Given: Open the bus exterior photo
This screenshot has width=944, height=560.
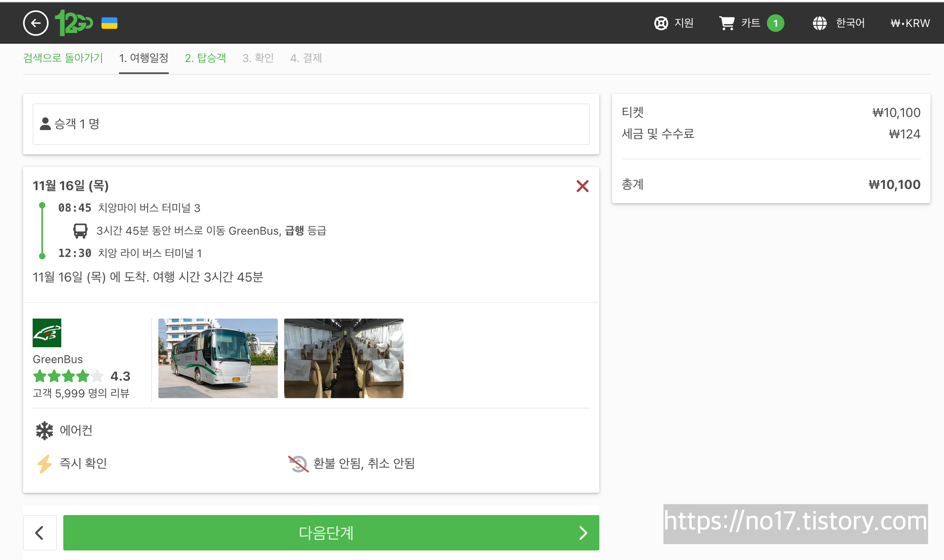Looking at the screenshot, I should click(x=218, y=358).
